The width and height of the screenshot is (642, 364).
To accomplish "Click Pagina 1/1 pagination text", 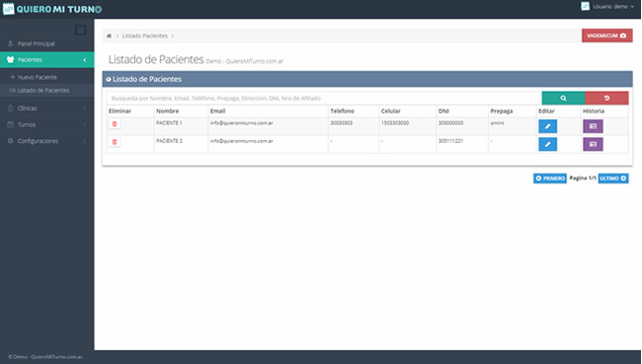I will [x=583, y=179].
